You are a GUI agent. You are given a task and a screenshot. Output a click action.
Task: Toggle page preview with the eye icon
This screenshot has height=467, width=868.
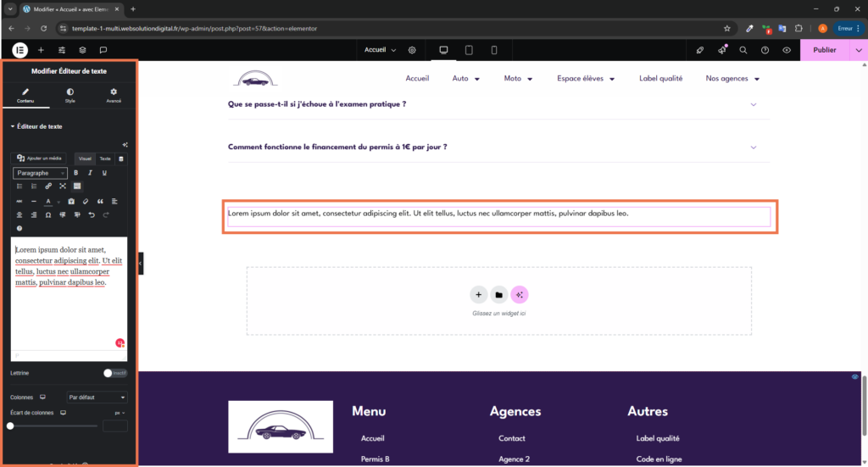pyautogui.click(x=787, y=50)
